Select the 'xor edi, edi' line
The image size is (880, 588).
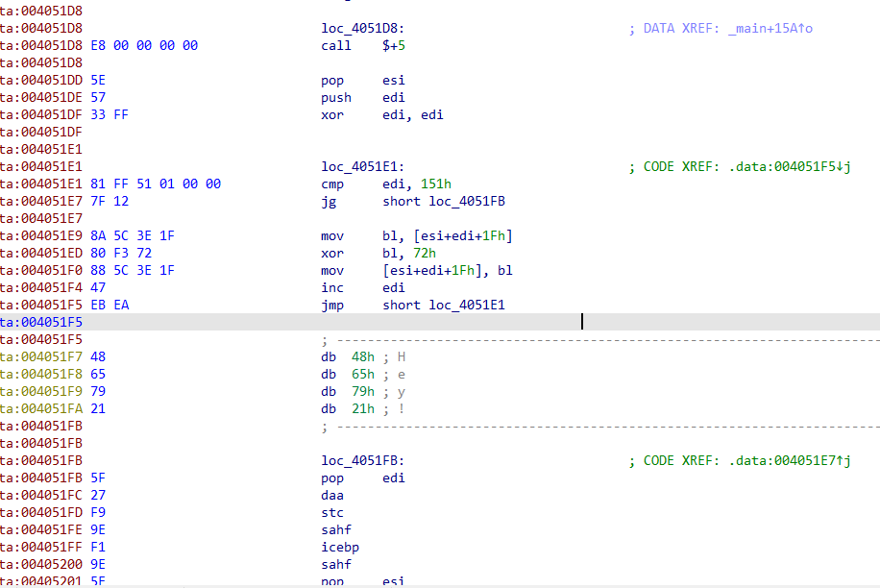pos(382,115)
